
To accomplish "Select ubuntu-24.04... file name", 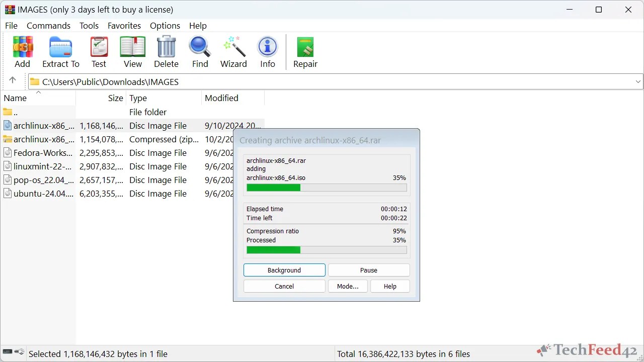I will (43, 194).
